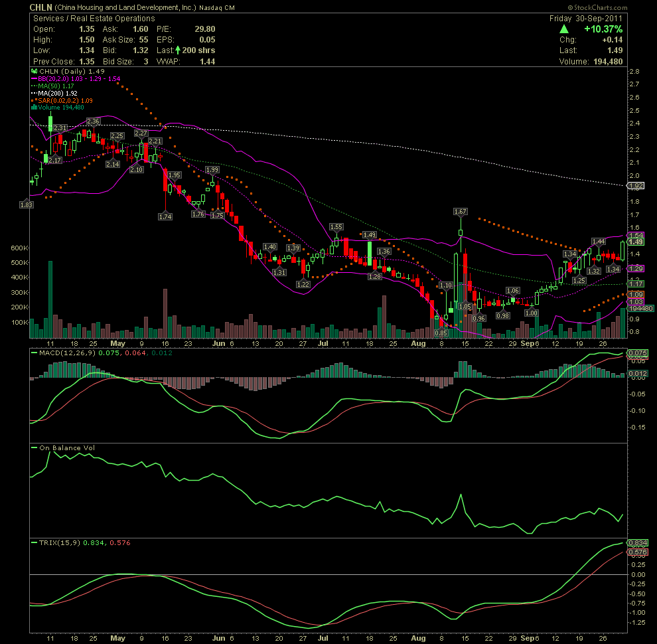Click the Chg value +0.14
The width and height of the screenshot is (657, 644).
click(612, 40)
